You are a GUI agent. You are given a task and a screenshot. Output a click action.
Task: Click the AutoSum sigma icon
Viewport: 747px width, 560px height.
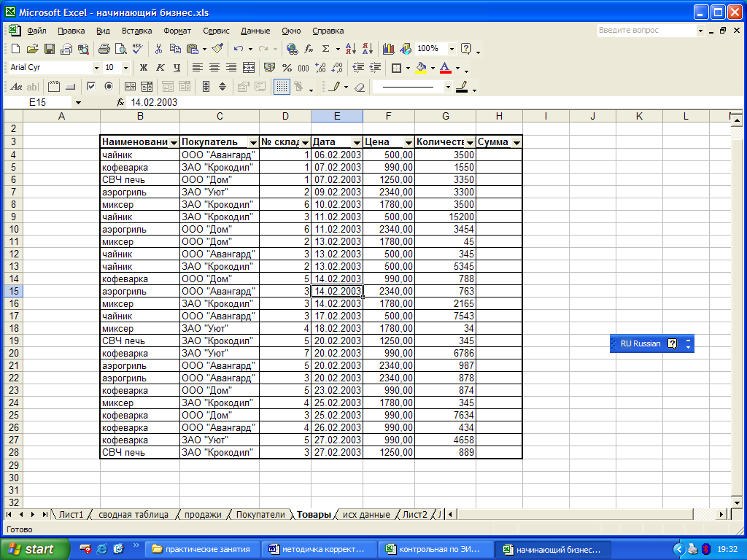coord(326,49)
